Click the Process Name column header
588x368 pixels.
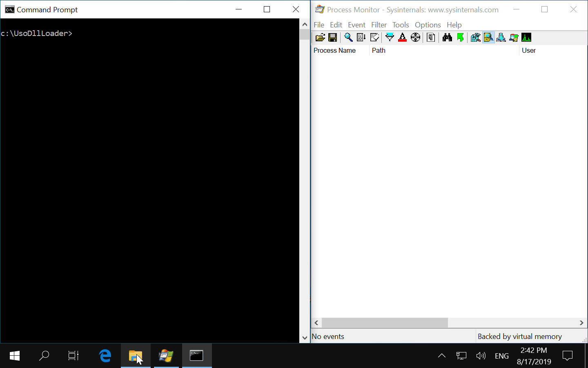pos(340,50)
